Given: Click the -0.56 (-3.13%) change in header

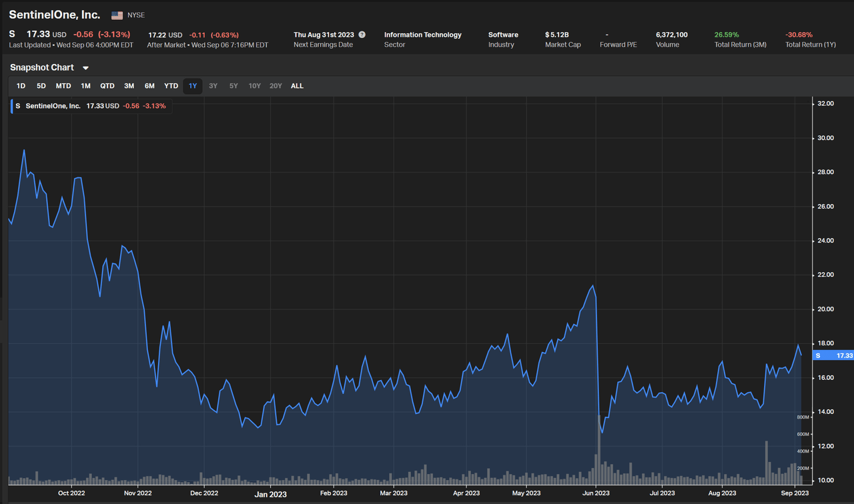Looking at the screenshot, I should [x=101, y=34].
